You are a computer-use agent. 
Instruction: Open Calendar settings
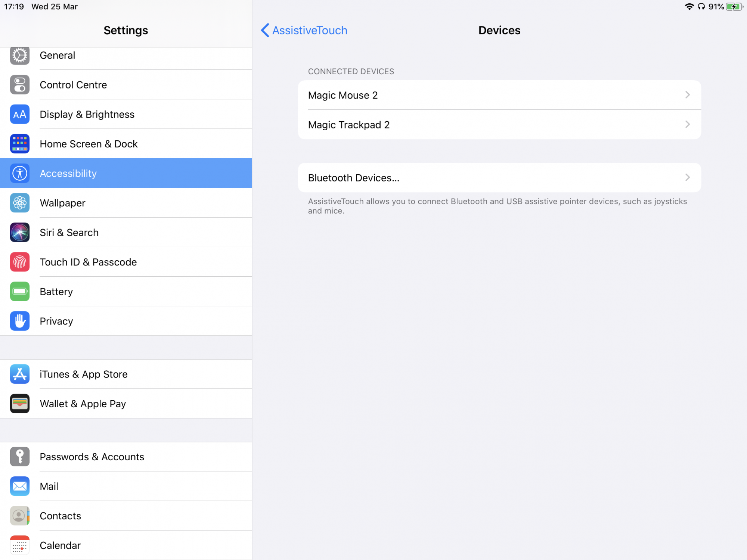click(x=126, y=545)
